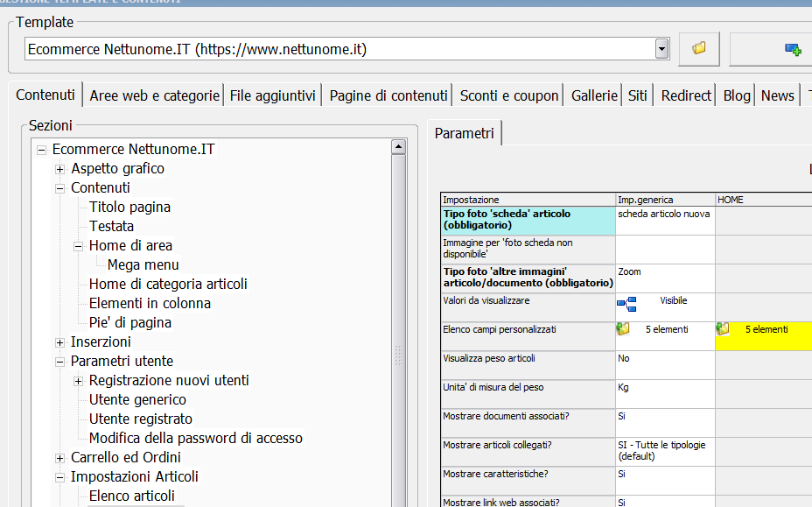The width and height of the screenshot is (812, 507).
Task: Switch to the Contenuti tab
Action: click(x=45, y=95)
